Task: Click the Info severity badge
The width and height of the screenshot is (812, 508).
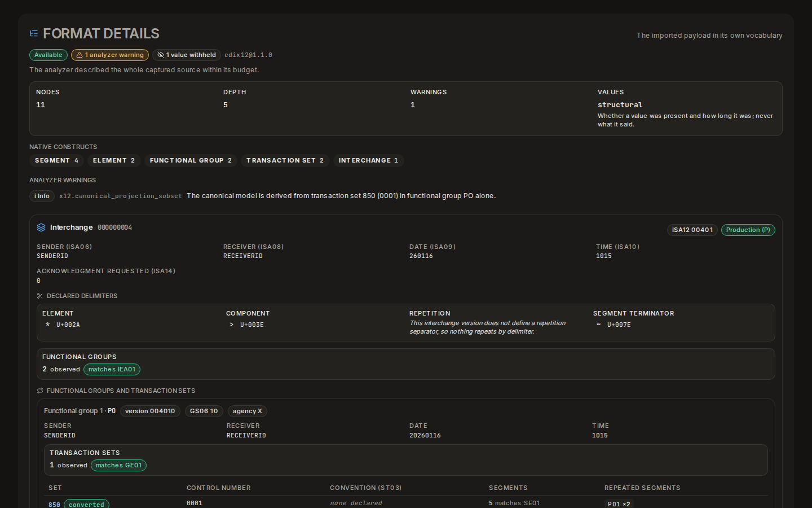Action: click(42, 196)
